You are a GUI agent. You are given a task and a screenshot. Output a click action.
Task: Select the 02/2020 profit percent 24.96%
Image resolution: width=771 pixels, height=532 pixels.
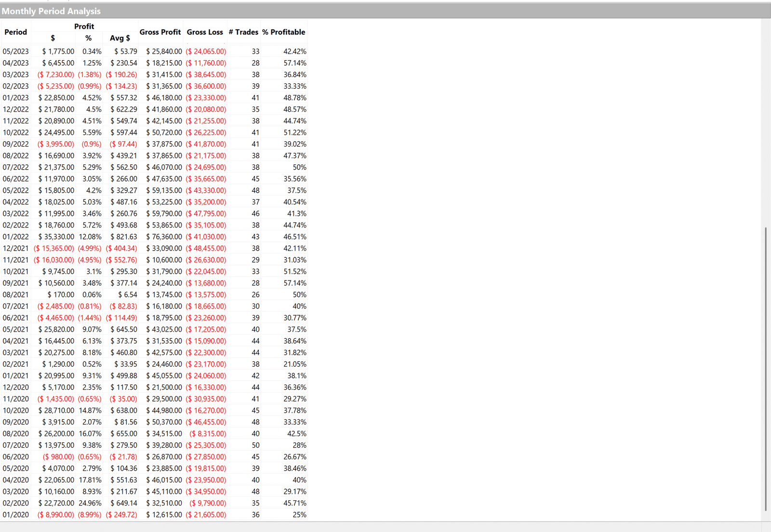pos(90,503)
